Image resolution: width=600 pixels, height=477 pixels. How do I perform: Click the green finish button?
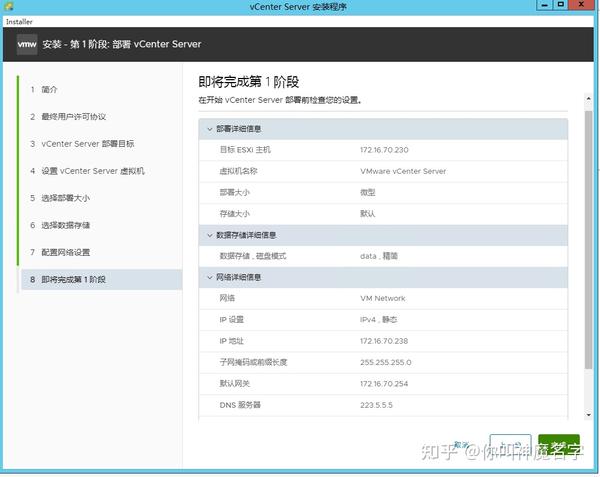tap(559, 446)
